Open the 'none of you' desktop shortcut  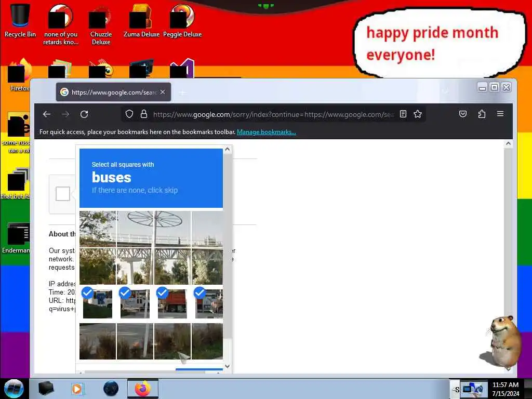pyautogui.click(x=61, y=24)
